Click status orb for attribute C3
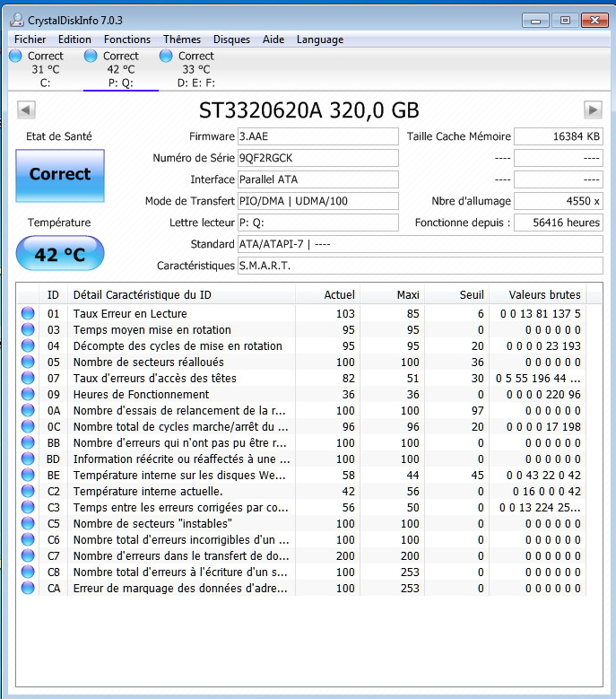 coord(28,507)
